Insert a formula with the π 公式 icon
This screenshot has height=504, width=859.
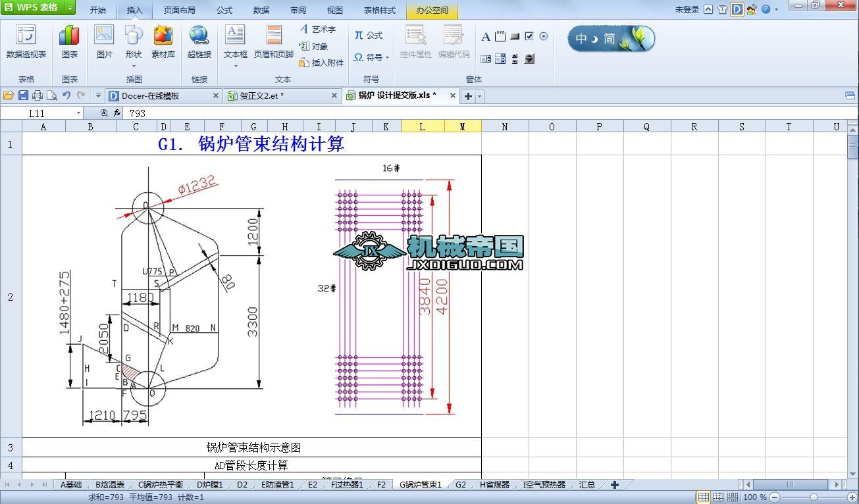(369, 36)
